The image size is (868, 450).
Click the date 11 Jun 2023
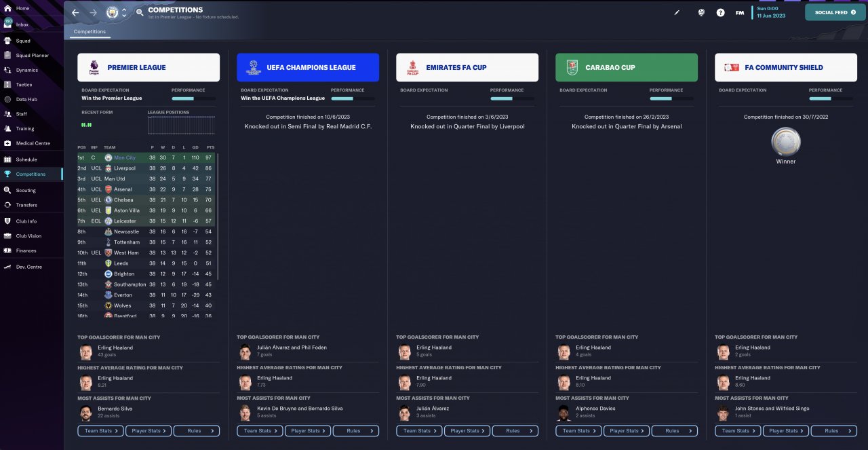(771, 16)
